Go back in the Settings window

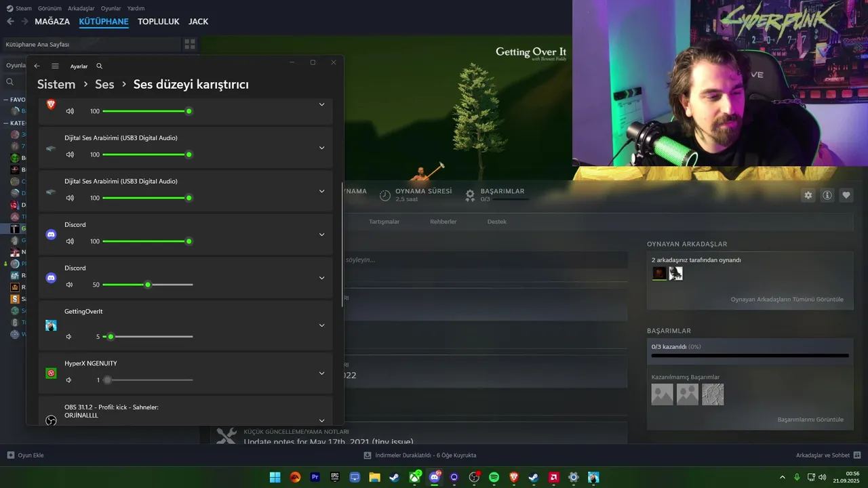tap(37, 66)
